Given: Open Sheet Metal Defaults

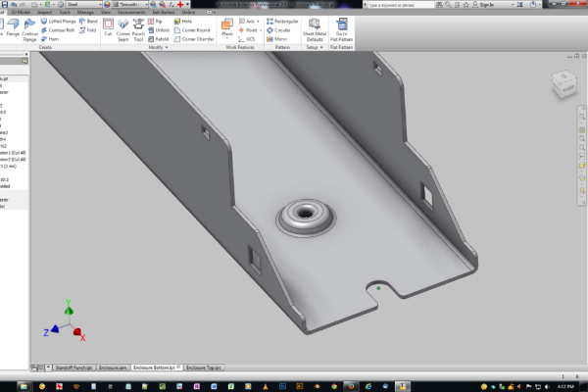Looking at the screenshot, I should click(x=314, y=26).
